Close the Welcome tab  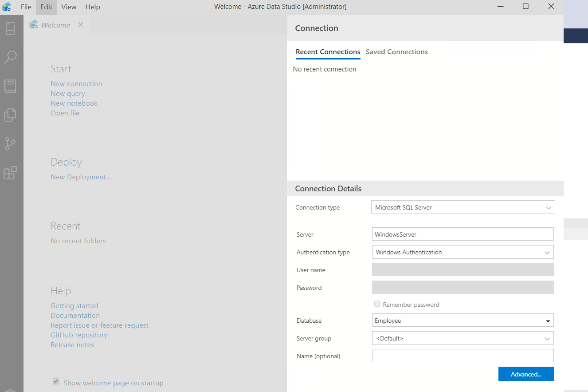(81, 24)
